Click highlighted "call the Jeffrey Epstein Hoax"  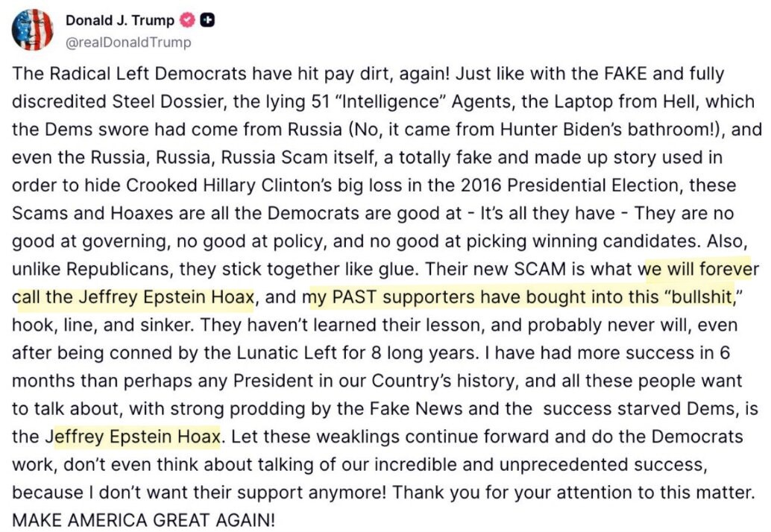click(133, 297)
